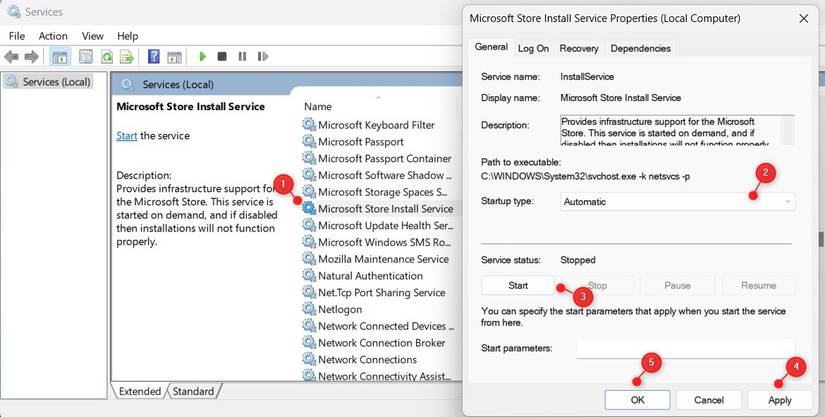Screen dimensions: 825x417
Task: Click the Back arrow in toolbar
Action: (11, 57)
